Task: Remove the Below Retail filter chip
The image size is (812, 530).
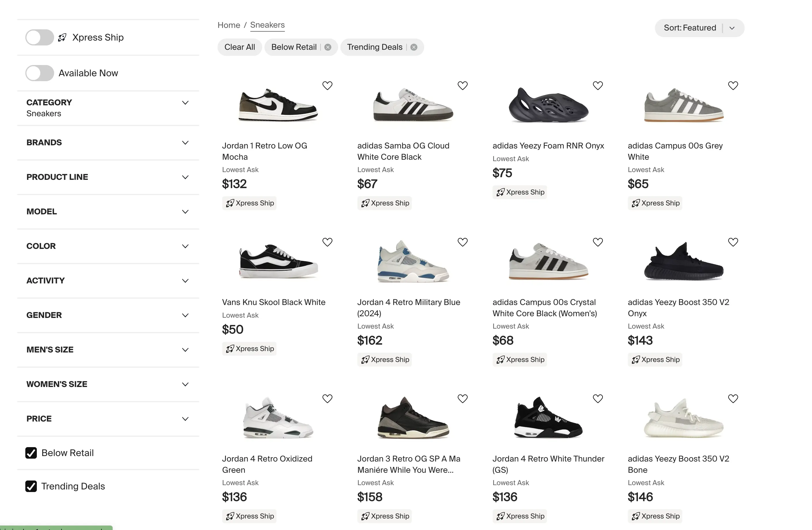Action: point(327,47)
